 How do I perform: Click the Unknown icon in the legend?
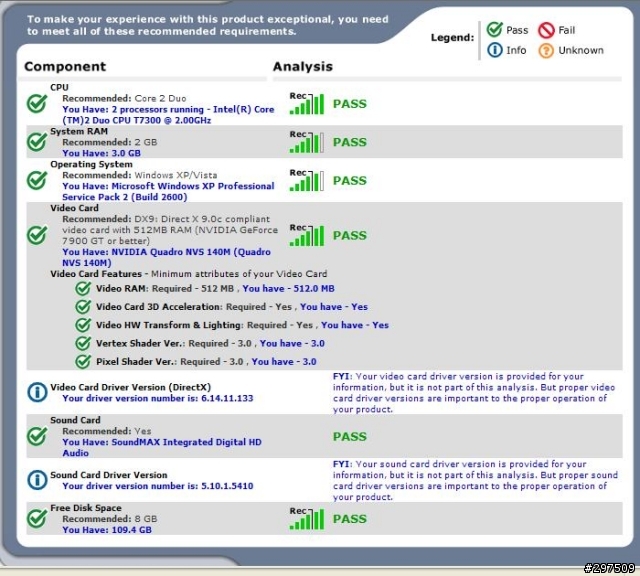[546, 51]
